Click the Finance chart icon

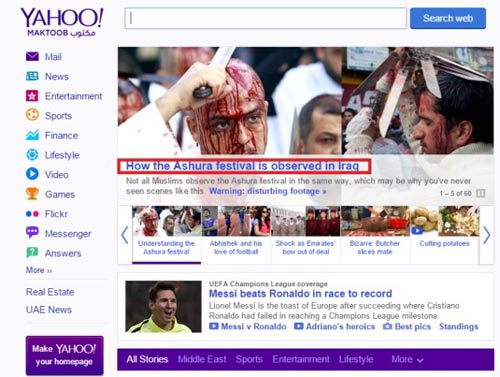(x=32, y=135)
